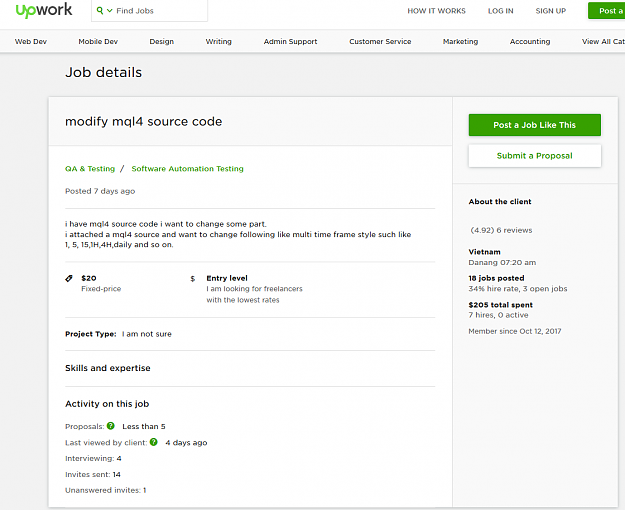Screen dimensions: 625x510
Task: Click the help icon next to Proposals
Action: click(110, 426)
